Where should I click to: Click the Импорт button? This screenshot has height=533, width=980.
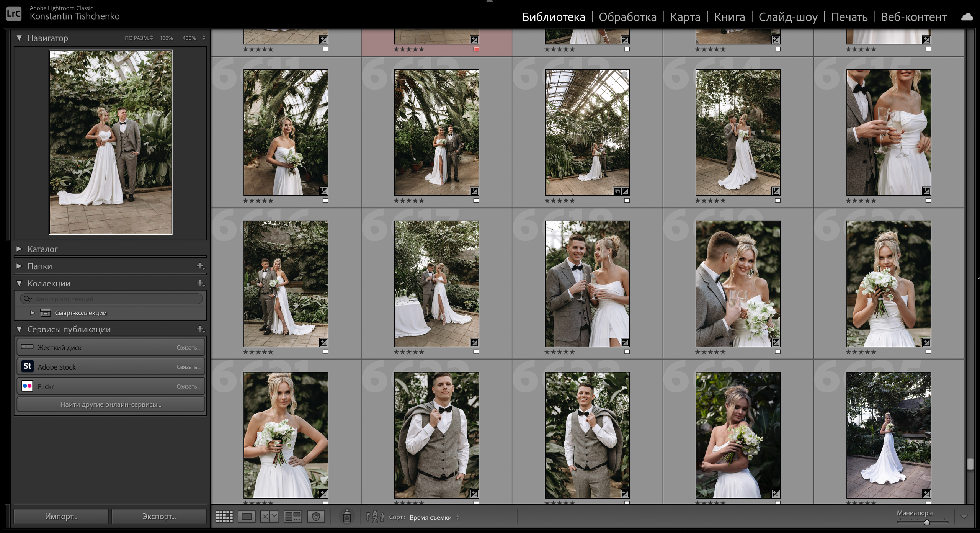61,516
